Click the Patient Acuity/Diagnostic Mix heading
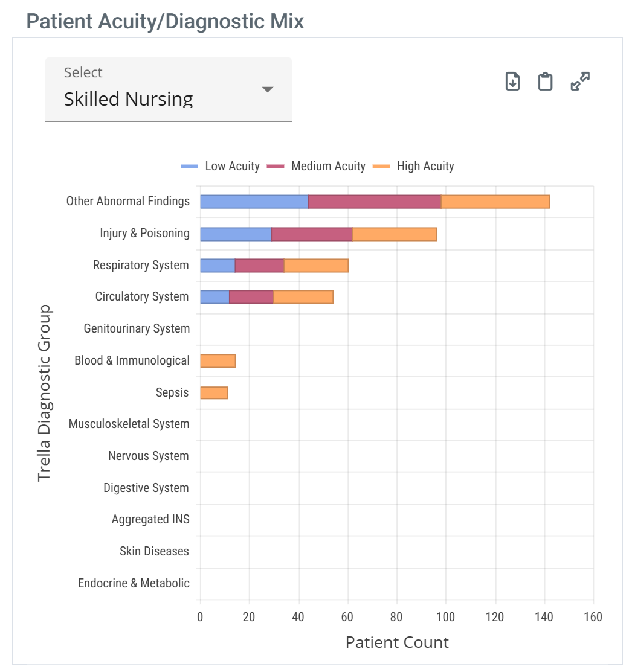The image size is (629, 672). point(165,22)
